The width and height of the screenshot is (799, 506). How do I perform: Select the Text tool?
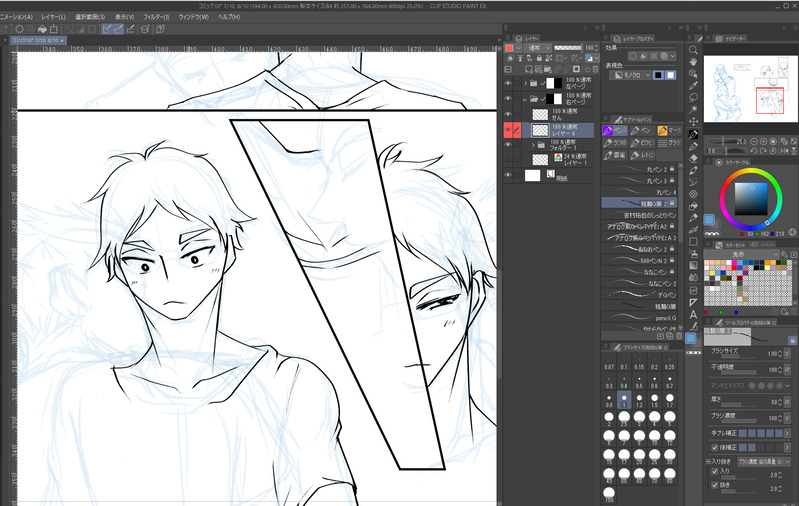(693, 314)
